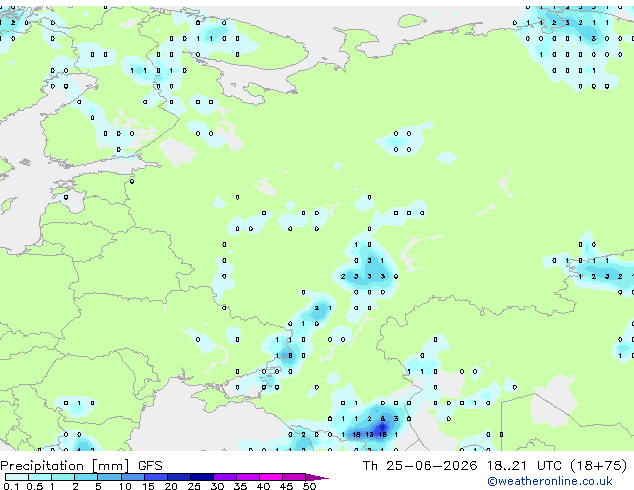Select the "10" legend scale label
Screen dimensions: 634x490
[x=125, y=486]
